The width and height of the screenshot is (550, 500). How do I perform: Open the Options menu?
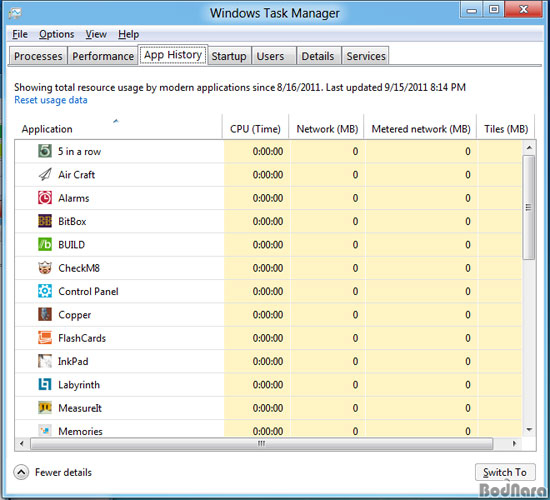click(x=56, y=34)
